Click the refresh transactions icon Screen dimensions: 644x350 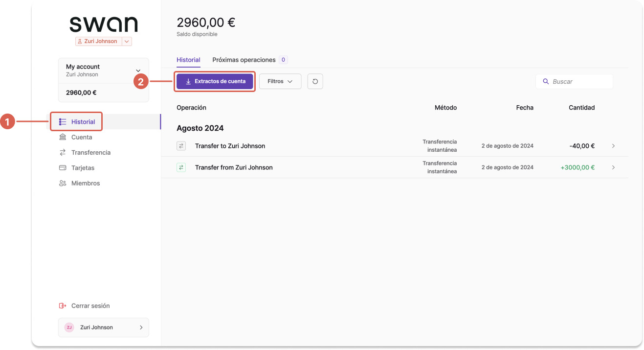[315, 81]
